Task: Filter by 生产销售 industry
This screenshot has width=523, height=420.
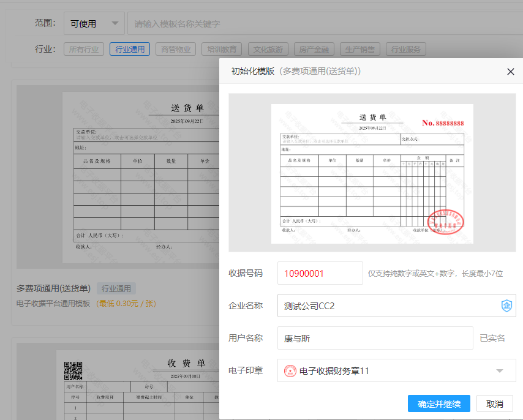Action: coord(360,50)
